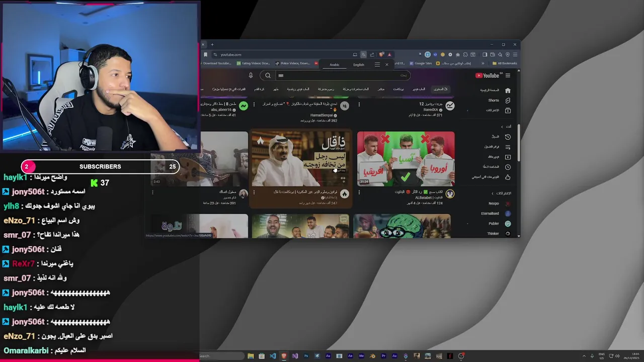Click the YouTube logo
Screen dimensions: 644x362
pyautogui.click(x=487, y=75)
